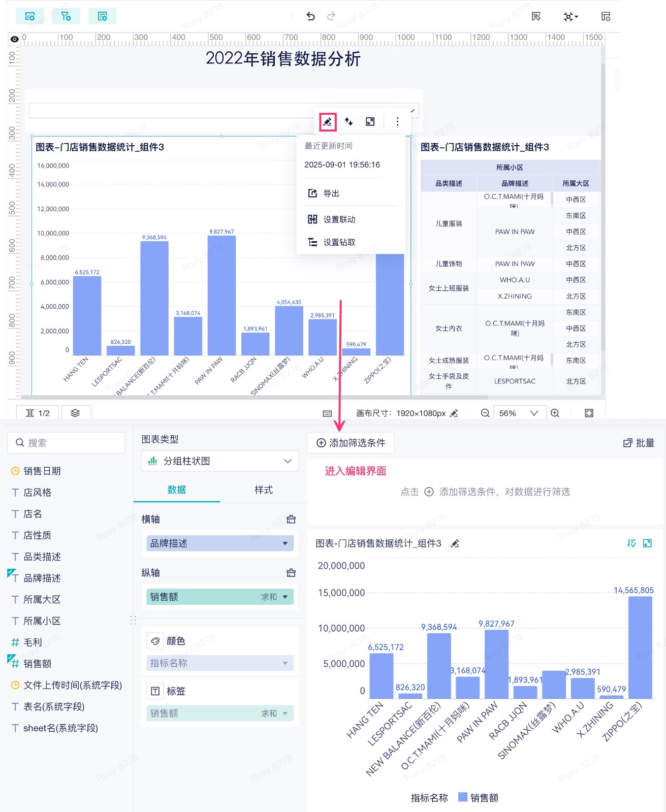
Task: Open the 销售额 label field dropdown
Action: click(x=220, y=713)
